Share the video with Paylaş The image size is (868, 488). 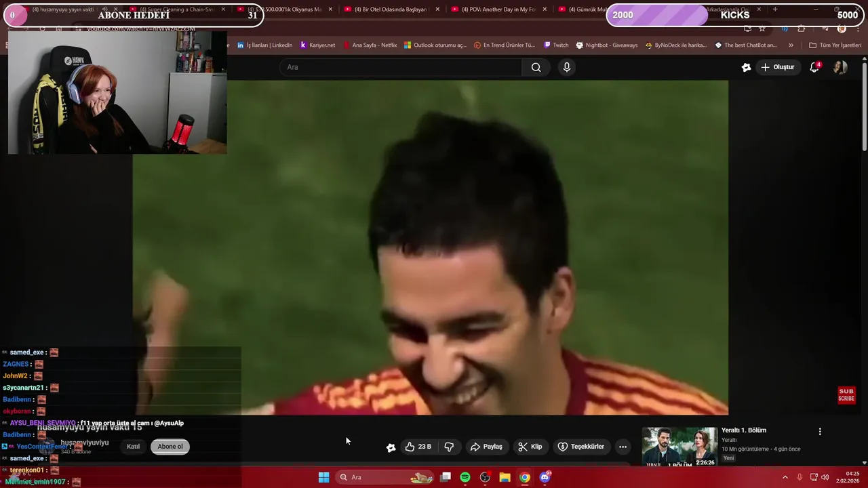(x=486, y=447)
